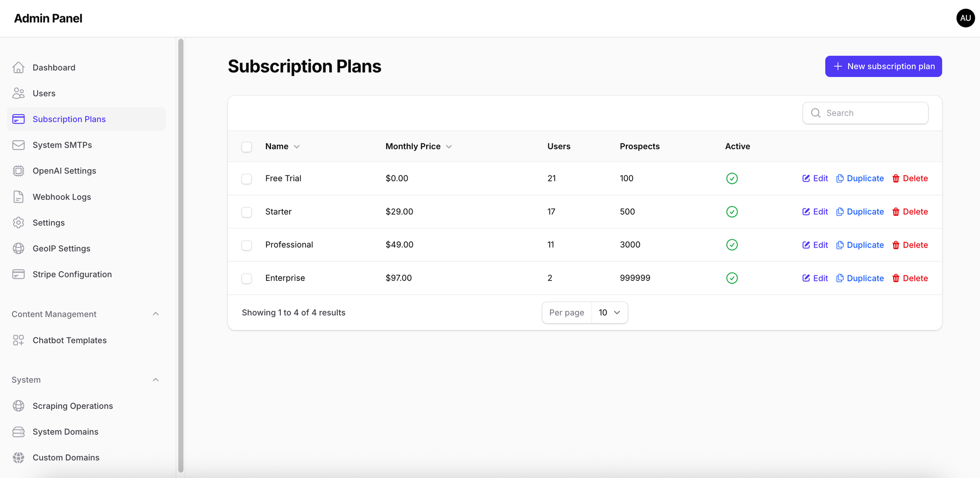Click the GeoIP Settings globe icon
980x478 pixels.
pyautogui.click(x=19, y=249)
